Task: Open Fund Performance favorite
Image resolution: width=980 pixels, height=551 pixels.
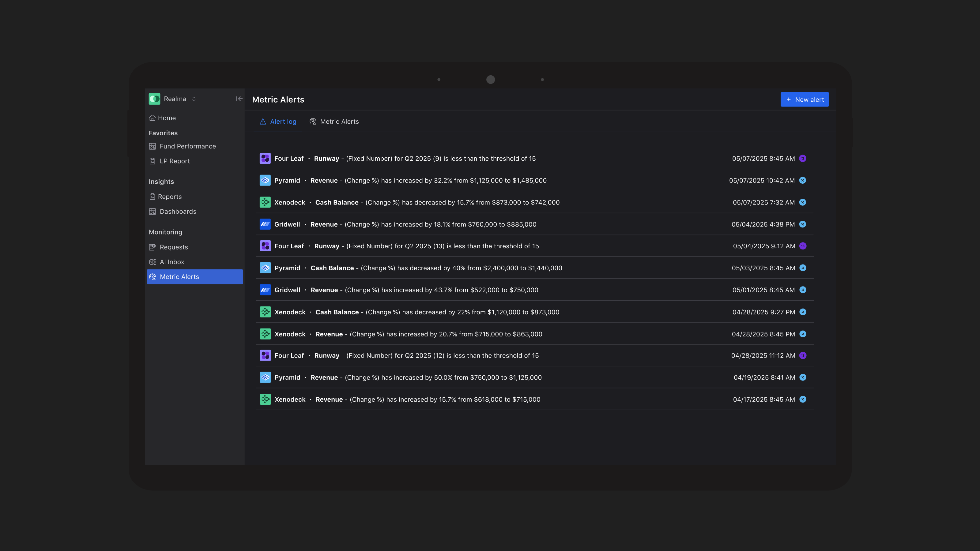Action: [x=187, y=146]
